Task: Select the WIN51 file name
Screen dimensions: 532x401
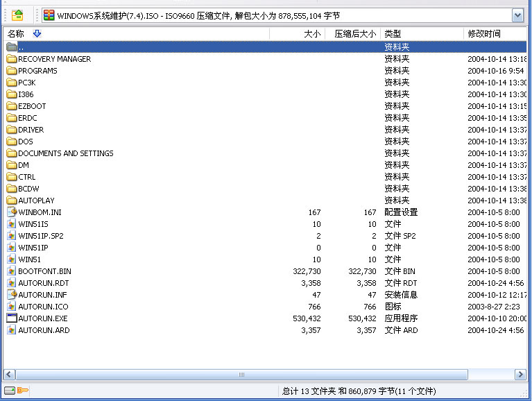Action: point(30,259)
